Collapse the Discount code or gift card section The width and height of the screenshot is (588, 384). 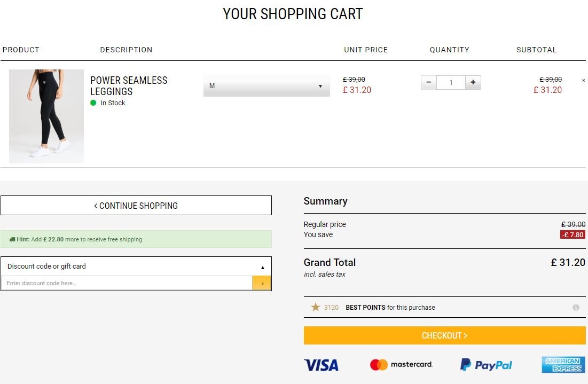pos(262,266)
